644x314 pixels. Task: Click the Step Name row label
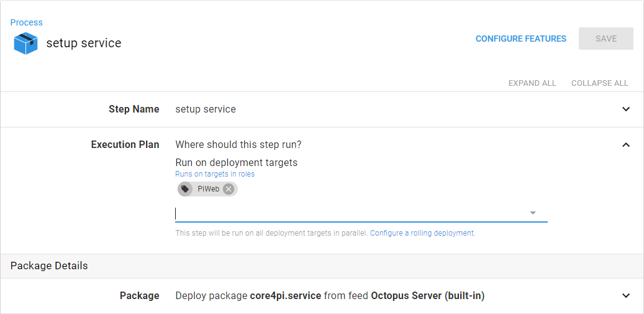click(134, 109)
